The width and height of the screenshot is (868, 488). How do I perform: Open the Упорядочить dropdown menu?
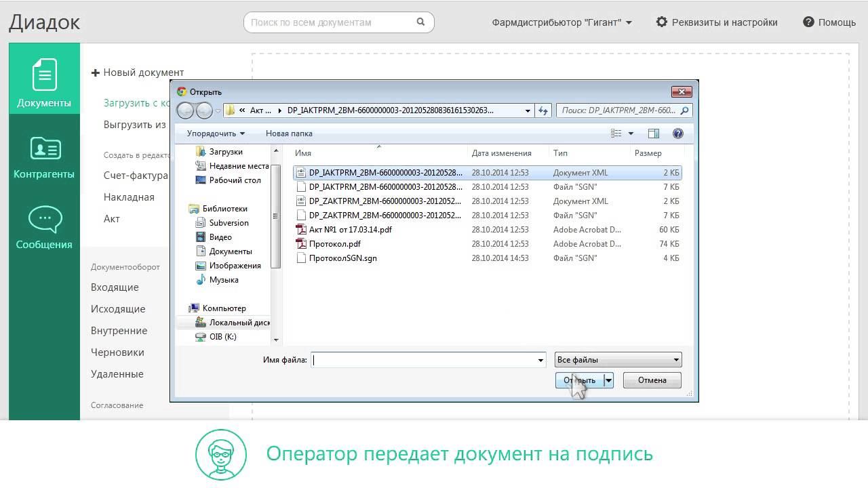216,134
